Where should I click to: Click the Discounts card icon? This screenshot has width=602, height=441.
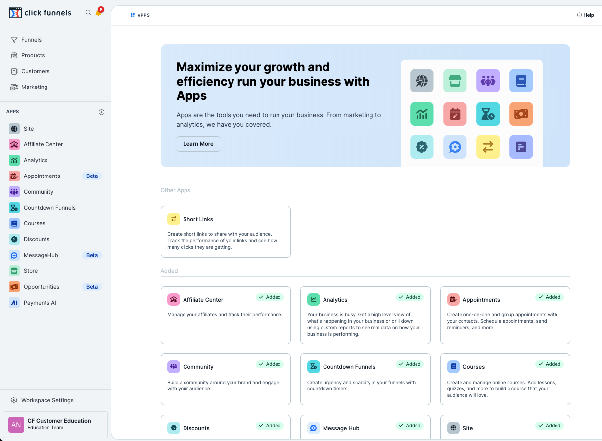(x=173, y=428)
